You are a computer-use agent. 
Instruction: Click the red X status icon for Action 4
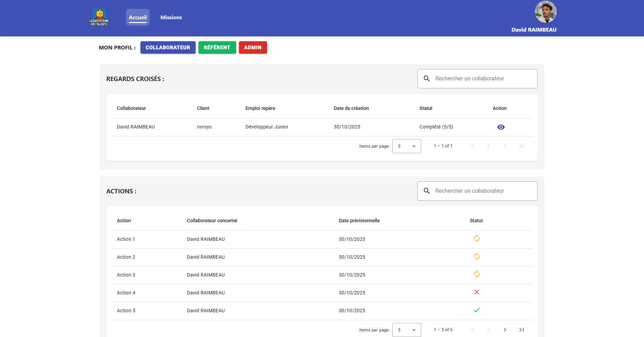point(476,292)
